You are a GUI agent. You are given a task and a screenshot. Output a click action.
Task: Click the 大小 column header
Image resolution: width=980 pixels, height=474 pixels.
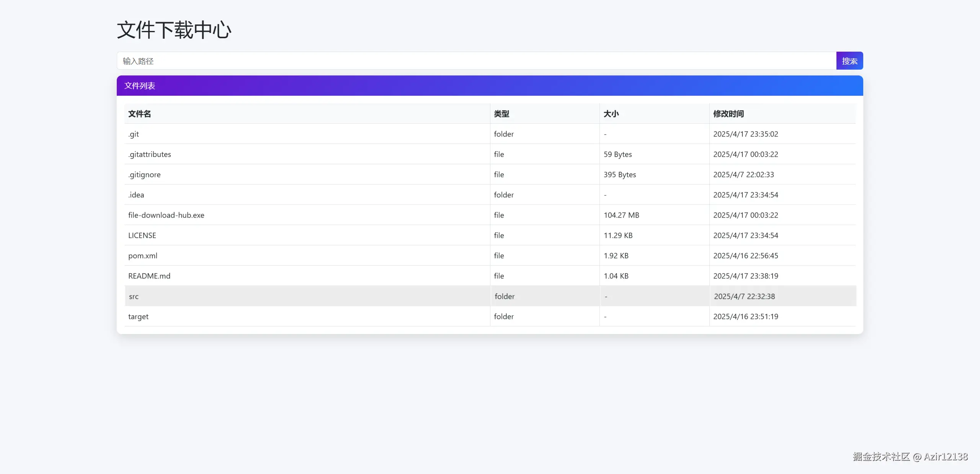click(x=611, y=114)
